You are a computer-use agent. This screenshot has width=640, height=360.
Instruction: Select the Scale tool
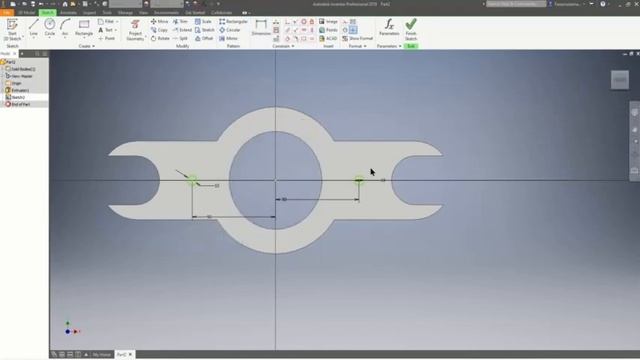[x=203, y=21]
